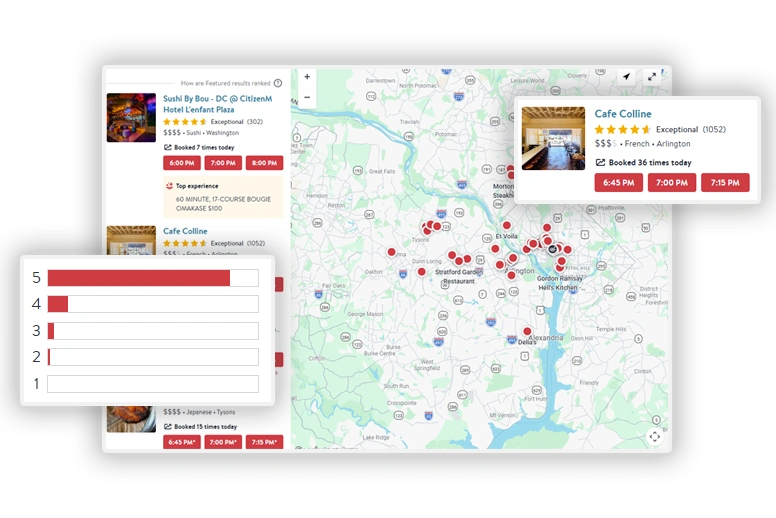Select the 8:00 PM Sushi By Bou time
Viewport: 776px width, 518px height.
(264, 163)
